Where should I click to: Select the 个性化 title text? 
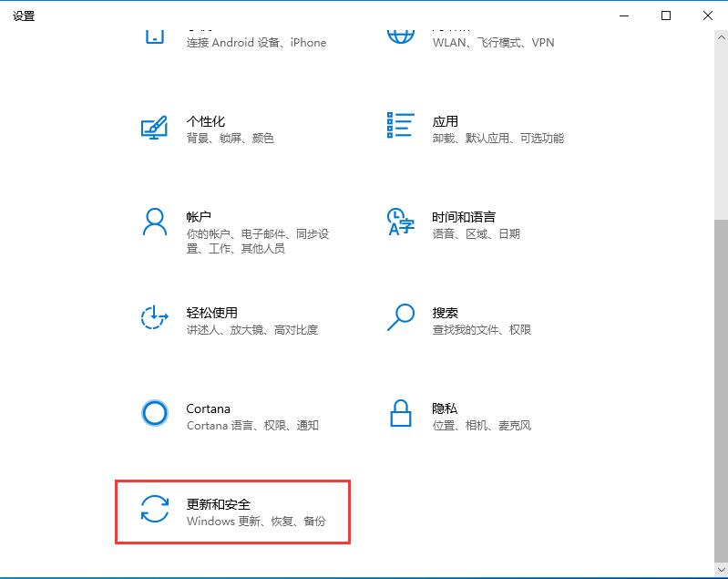tap(206, 121)
